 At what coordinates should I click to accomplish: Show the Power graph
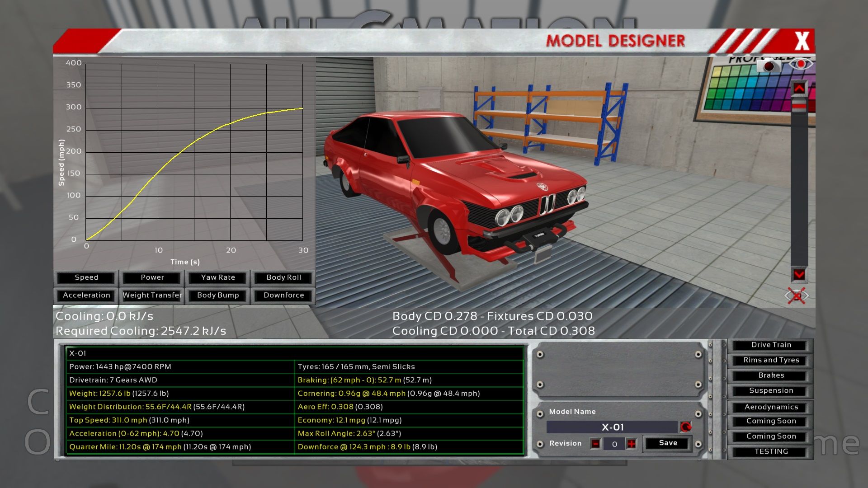click(x=152, y=277)
